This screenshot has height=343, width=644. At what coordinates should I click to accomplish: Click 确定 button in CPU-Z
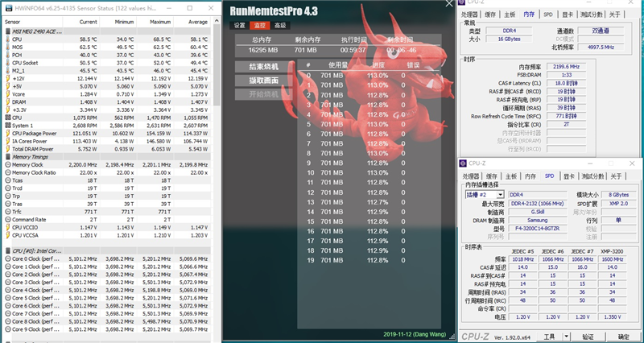coord(623,337)
